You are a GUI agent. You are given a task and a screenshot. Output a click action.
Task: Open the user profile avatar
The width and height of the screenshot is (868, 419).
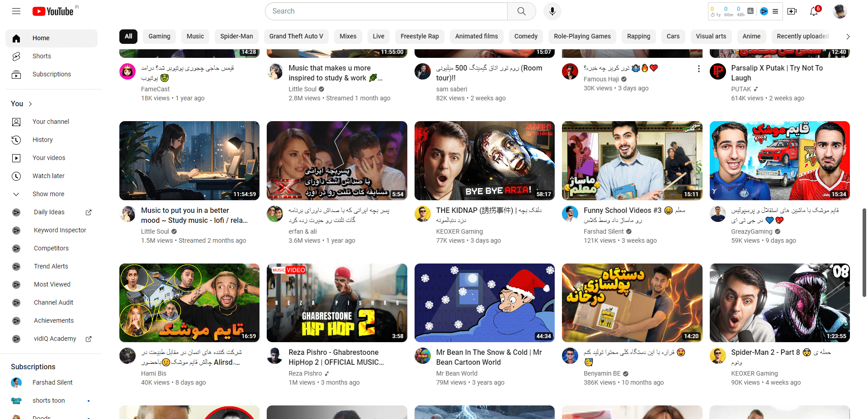tap(840, 11)
